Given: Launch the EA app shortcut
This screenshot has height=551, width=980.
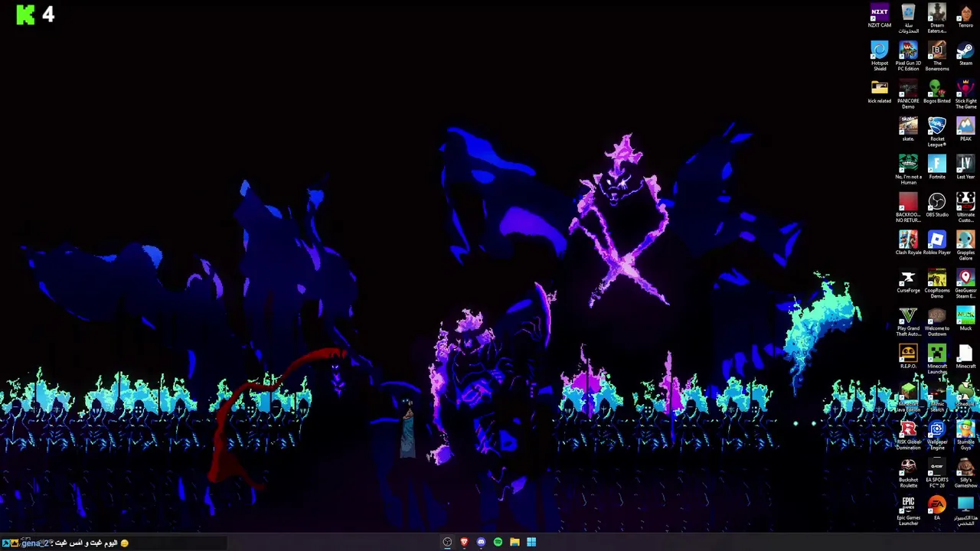Looking at the screenshot, I should coord(936,509).
